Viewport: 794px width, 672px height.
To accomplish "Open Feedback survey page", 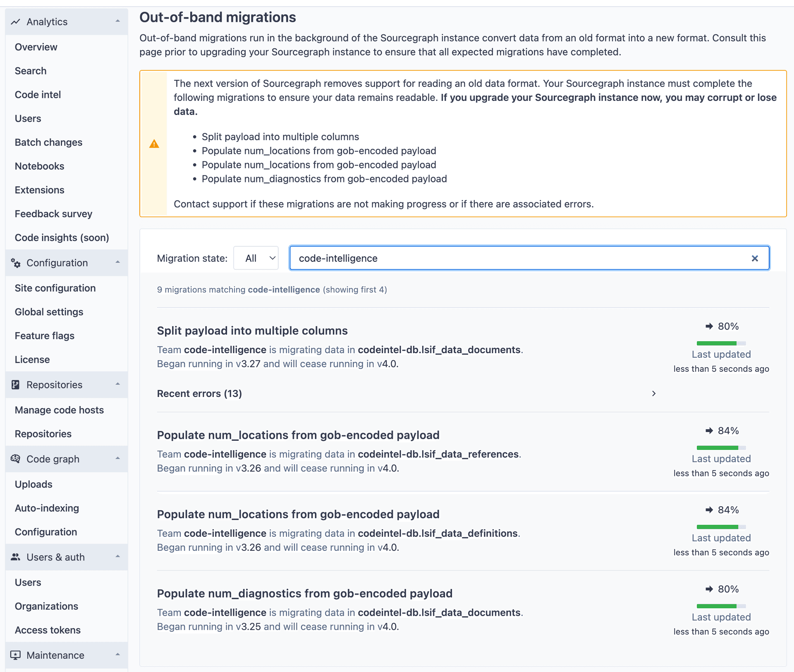I will pos(53,214).
